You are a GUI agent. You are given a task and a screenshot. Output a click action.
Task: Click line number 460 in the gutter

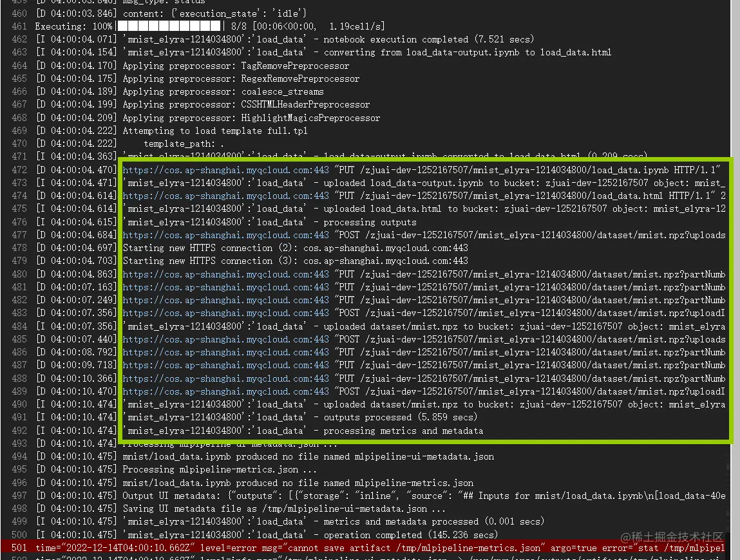[x=19, y=14]
